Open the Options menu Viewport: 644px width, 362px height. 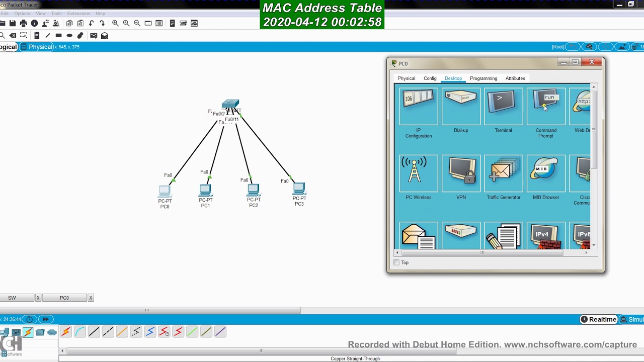click(22, 14)
